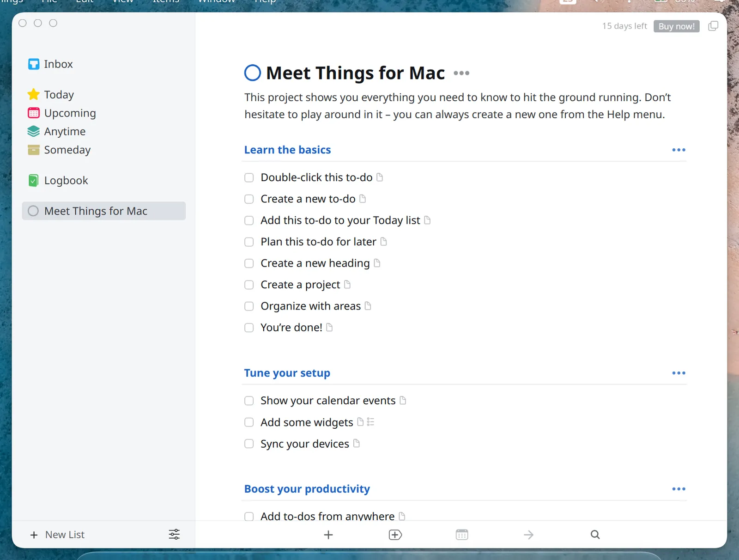Open Learn the basics heading options menu

(x=678, y=150)
